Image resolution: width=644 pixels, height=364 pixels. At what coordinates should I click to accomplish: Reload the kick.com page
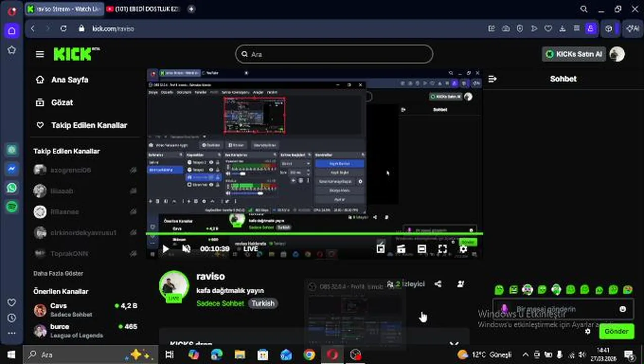[63, 29]
